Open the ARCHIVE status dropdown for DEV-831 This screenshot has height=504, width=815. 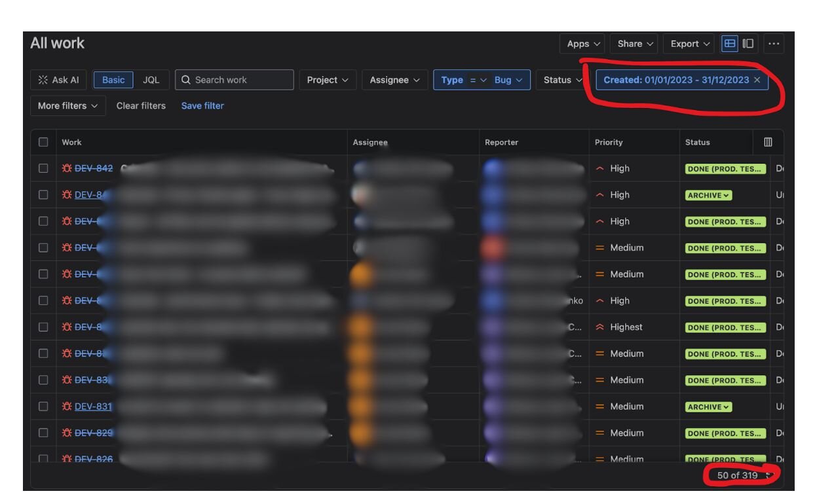tap(708, 407)
